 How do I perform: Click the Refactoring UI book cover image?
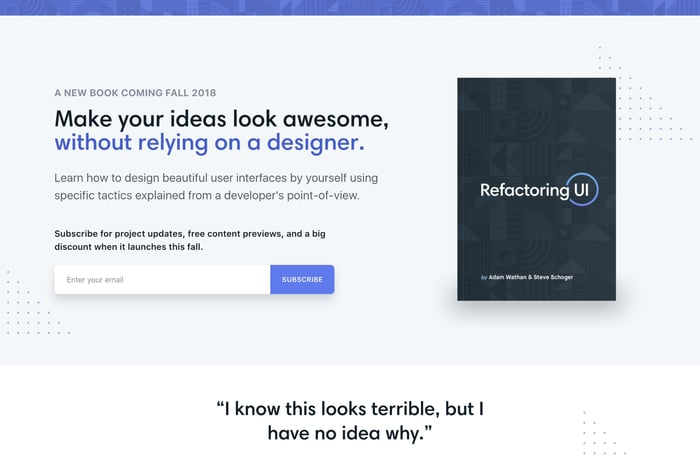pos(536,189)
